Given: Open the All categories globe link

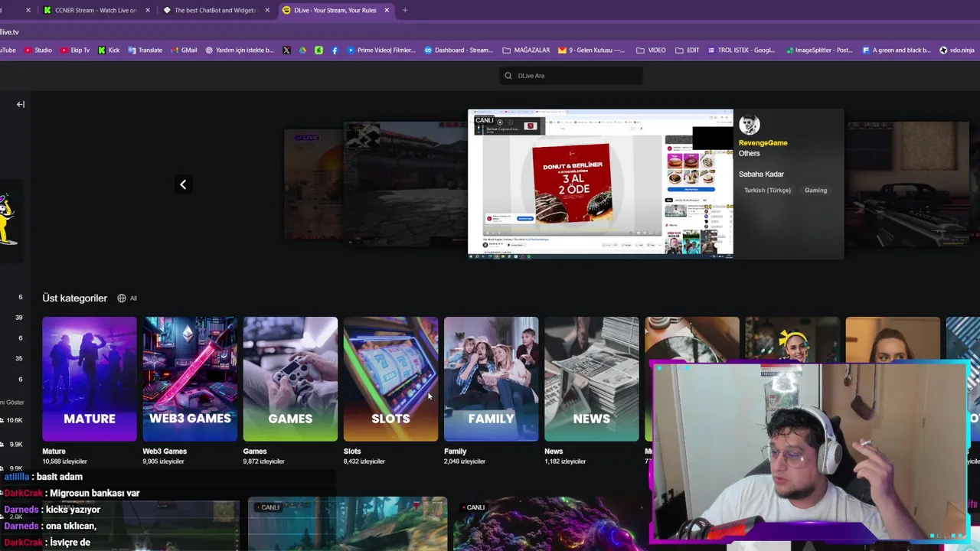Looking at the screenshot, I should tap(127, 298).
